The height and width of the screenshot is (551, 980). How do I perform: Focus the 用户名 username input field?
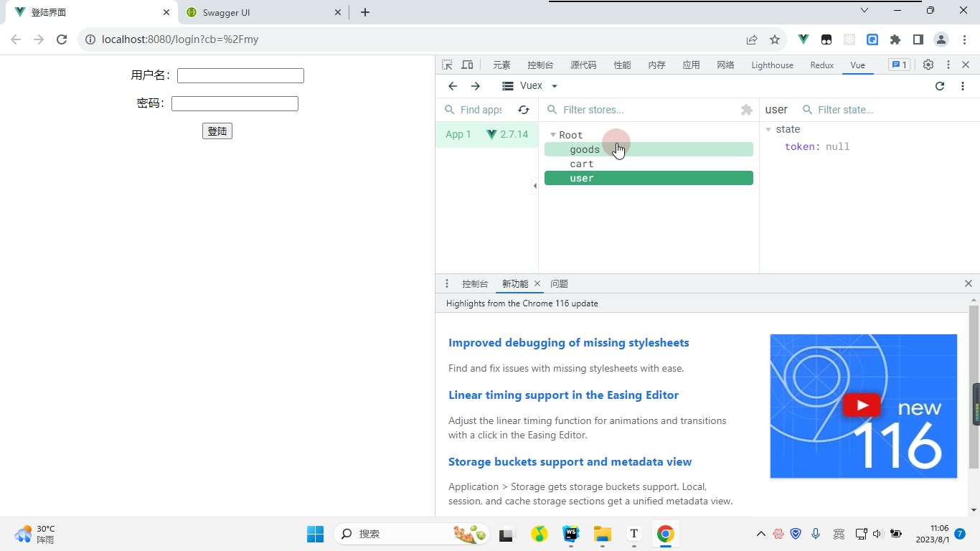[x=240, y=75]
